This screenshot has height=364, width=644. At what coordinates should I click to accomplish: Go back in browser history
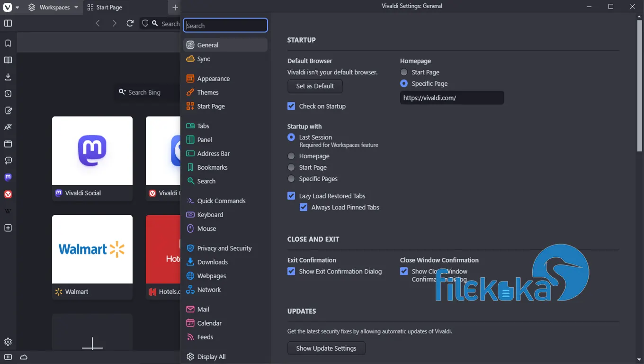[98, 23]
